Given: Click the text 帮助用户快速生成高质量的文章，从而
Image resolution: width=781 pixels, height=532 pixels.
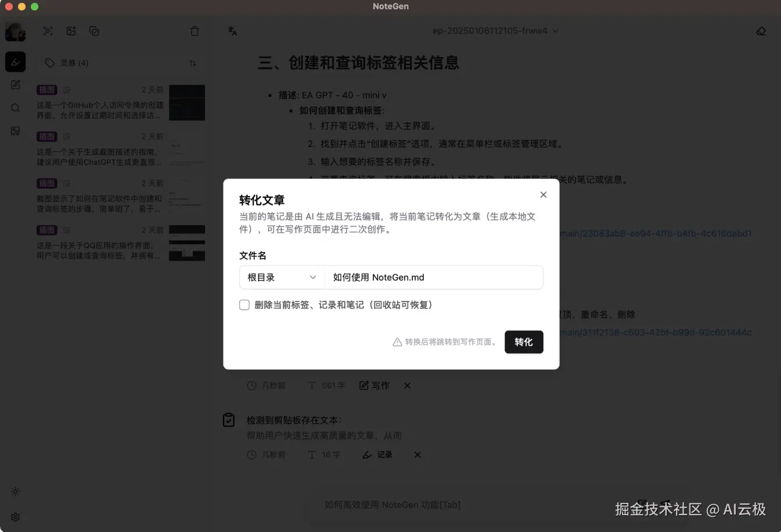Looking at the screenshot, I should click(324, 435).
